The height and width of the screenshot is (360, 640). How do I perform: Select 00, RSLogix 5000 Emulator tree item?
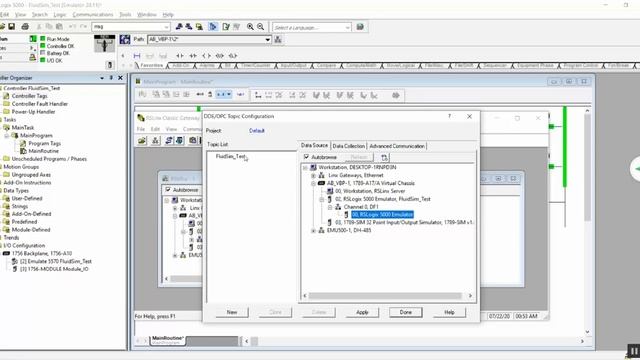click(x=382, y=215)
